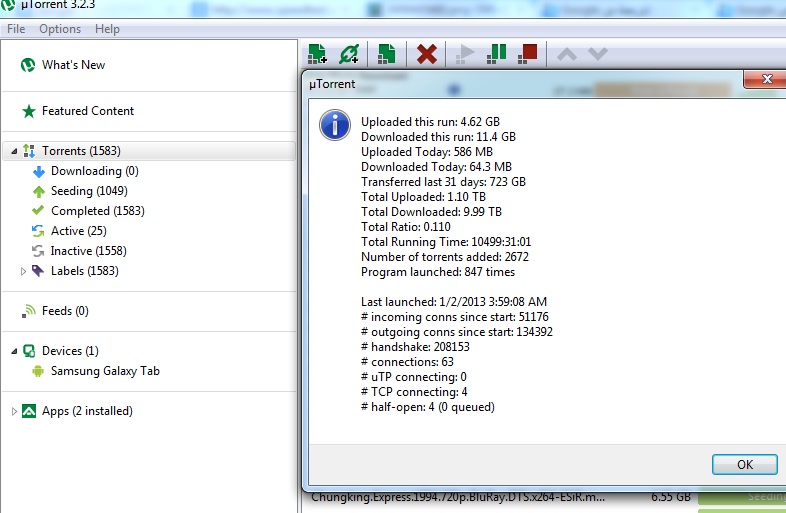The image size is (786, 513).
Task: Click OK in statistics dialog
Action: point(745,465)
